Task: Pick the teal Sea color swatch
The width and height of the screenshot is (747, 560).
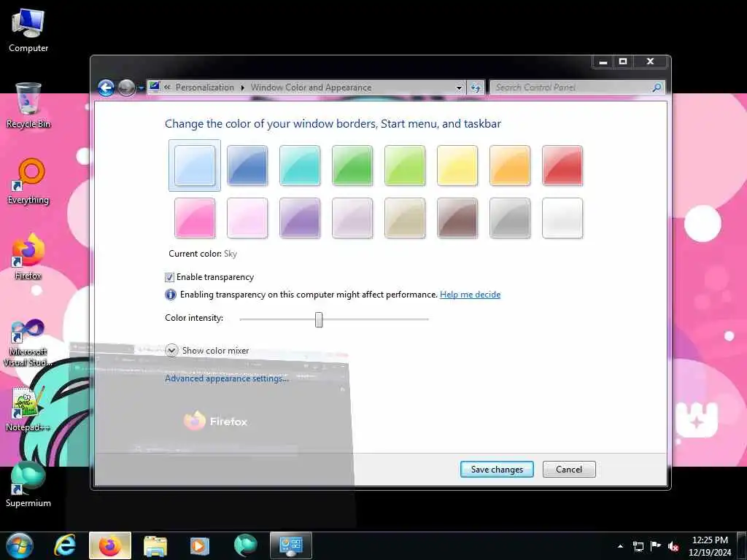Action: [x=300, y=166]
